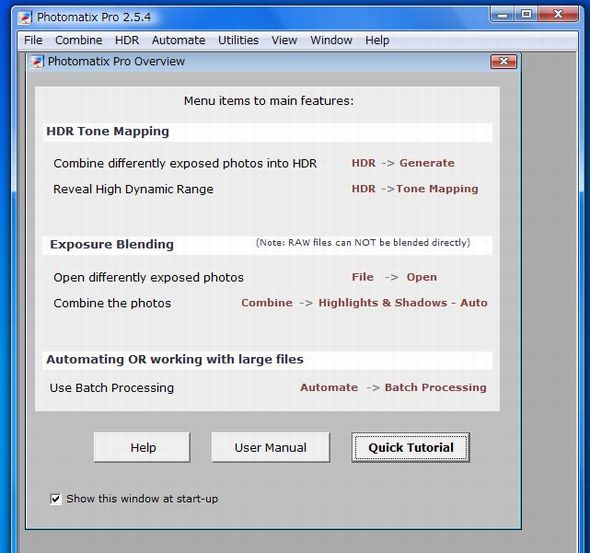
Task: Click 'Automating OR working with large files' heading
Action: click(175, 359)
